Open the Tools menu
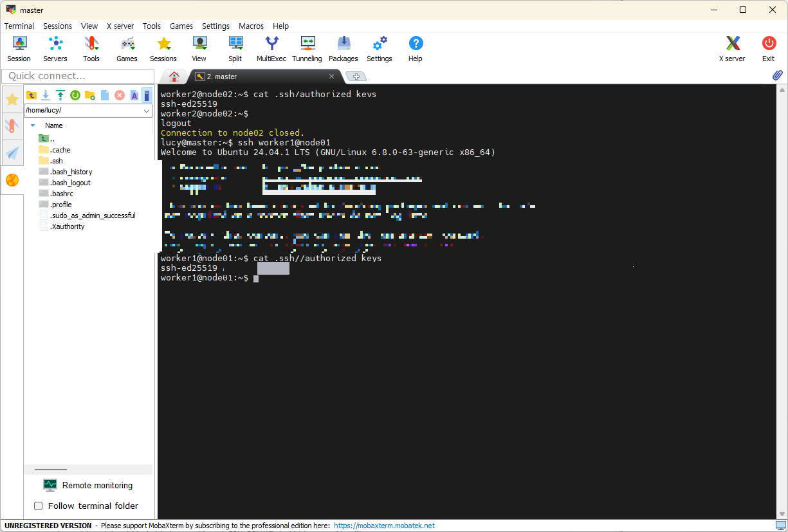Screen dimensions: 788x532 pos(152,26)
